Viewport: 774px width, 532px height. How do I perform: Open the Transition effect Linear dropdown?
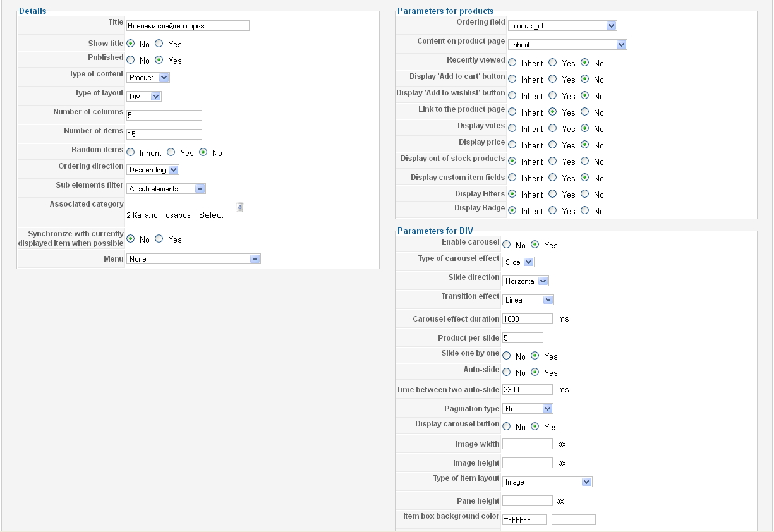point(528,300)
